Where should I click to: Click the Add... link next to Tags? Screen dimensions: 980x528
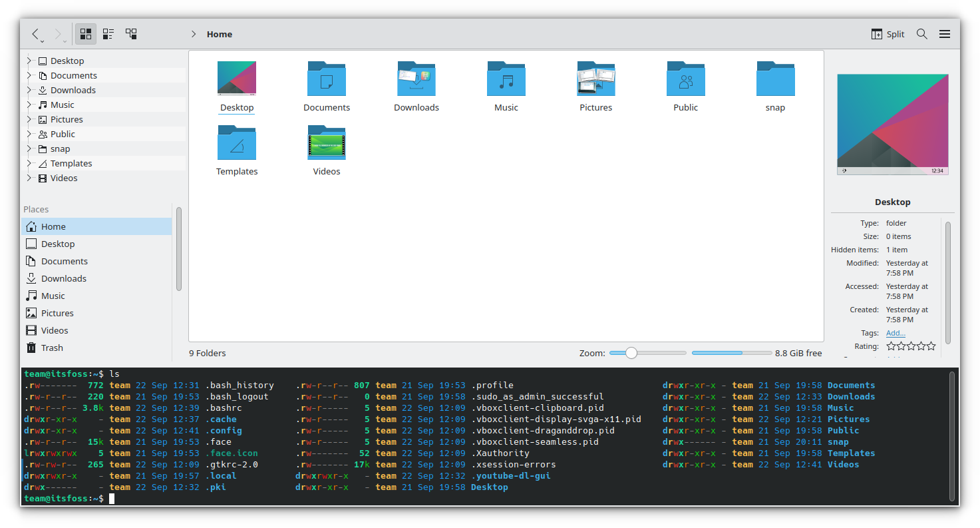coord(895,332)
